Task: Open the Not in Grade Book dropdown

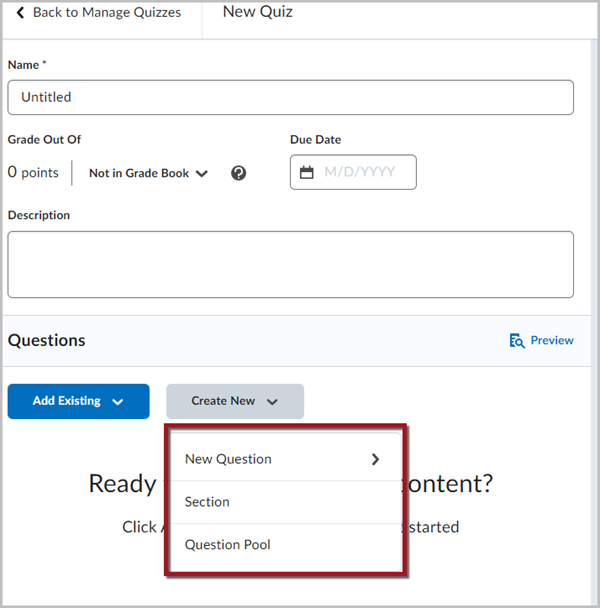Action: [149, 173]
